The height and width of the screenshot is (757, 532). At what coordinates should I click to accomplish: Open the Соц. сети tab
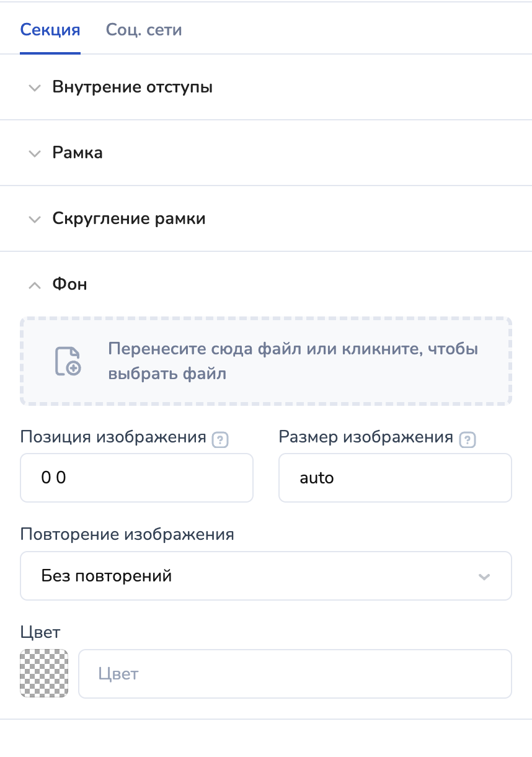coord(144,30)
